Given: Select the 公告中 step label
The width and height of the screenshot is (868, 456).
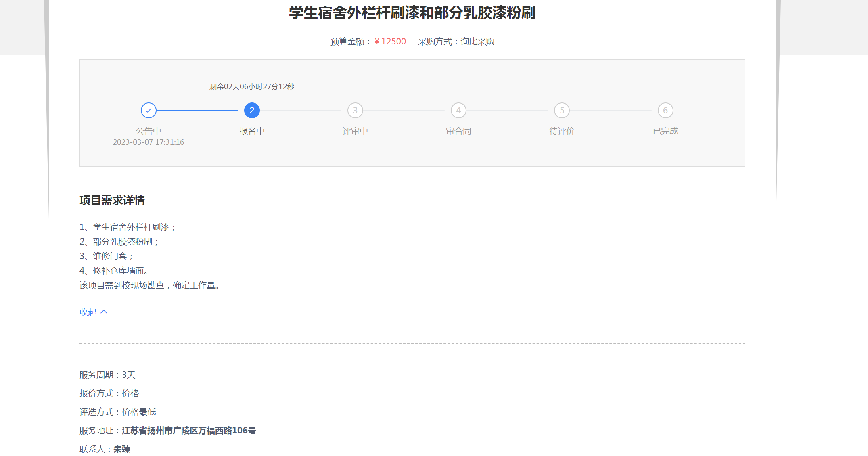Looking at the screenshot, I should coord(149,131).
